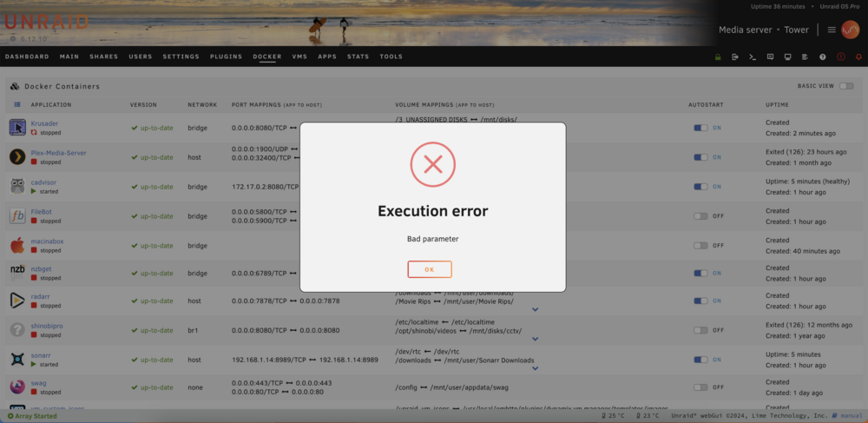Open the Dashboard menu item

pos(27,56)
